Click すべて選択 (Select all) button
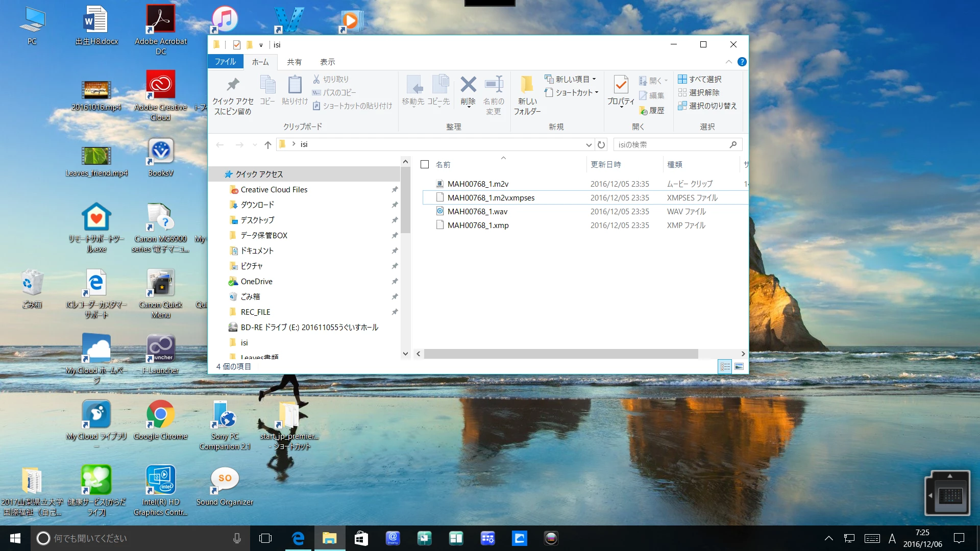The width and height of the screenshot is (980, 551). point(700,79)
